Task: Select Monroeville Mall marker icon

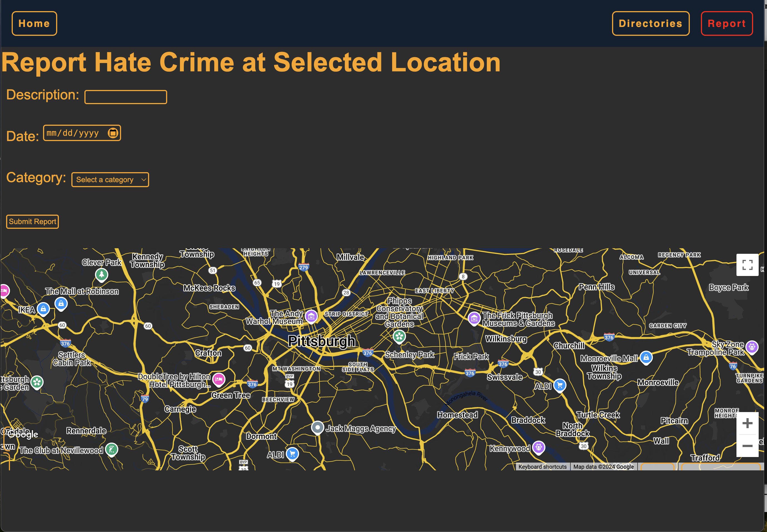Action: click(x=646, y=357)
